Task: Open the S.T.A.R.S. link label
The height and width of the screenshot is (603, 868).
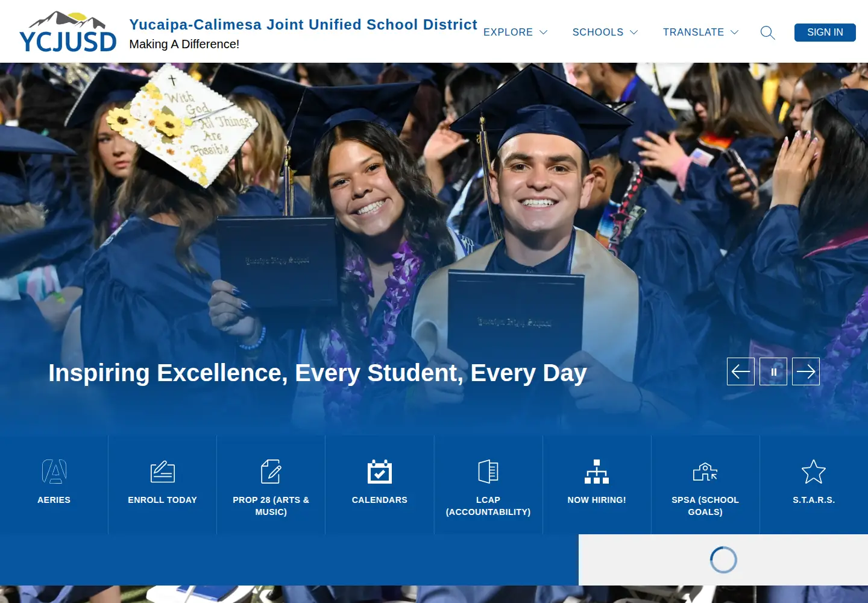Action: click(x=814, y=500)
